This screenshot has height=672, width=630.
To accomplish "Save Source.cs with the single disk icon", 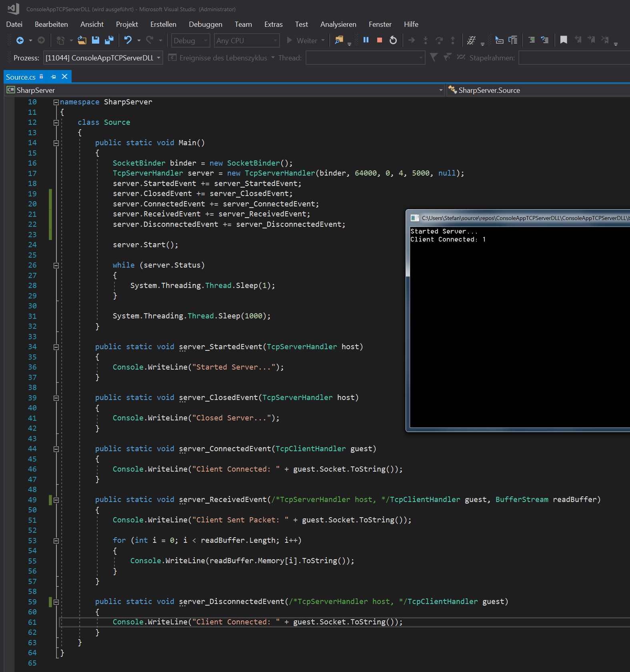I will (x=96, y=40).
